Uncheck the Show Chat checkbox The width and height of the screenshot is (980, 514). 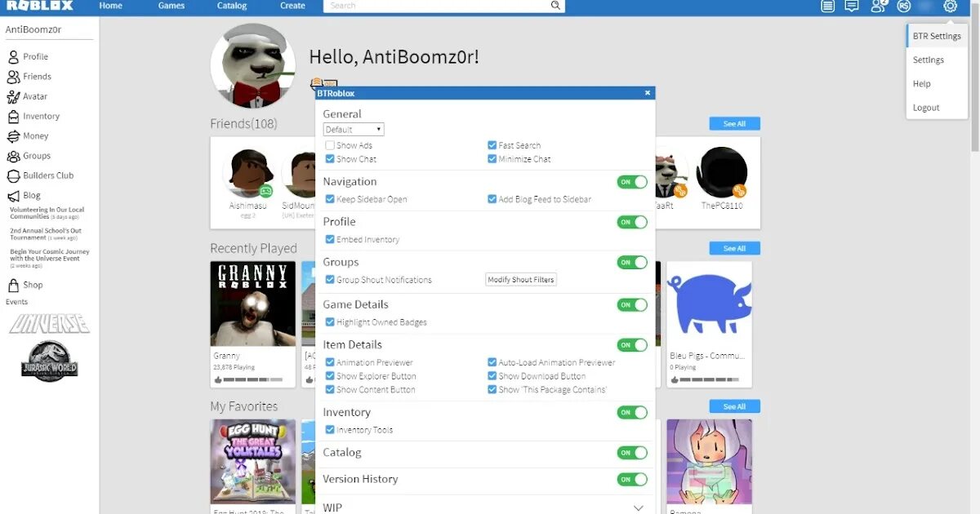330,159
